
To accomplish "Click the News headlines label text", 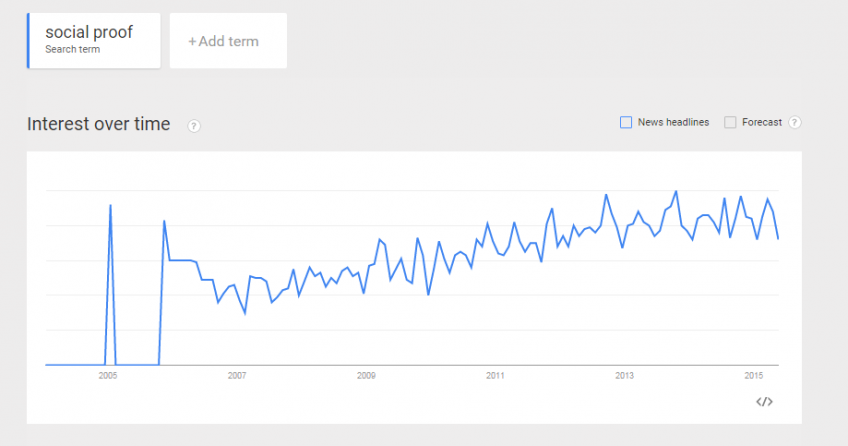I will pos(673,122).
